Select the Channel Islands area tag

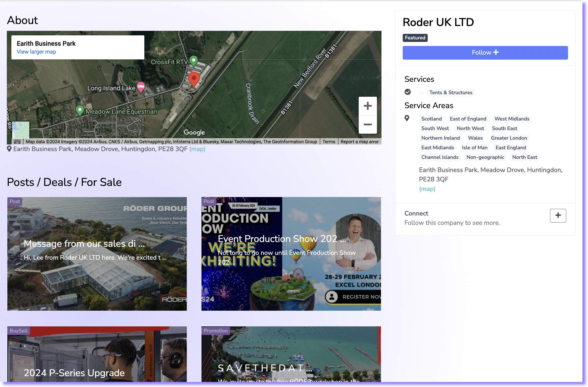click(440, 157)
